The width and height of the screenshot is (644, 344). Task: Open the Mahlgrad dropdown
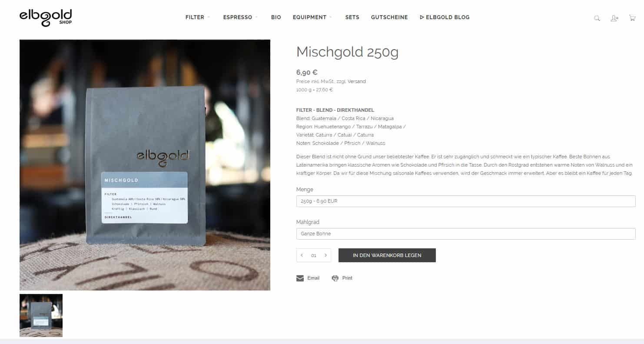click(466, 234)
